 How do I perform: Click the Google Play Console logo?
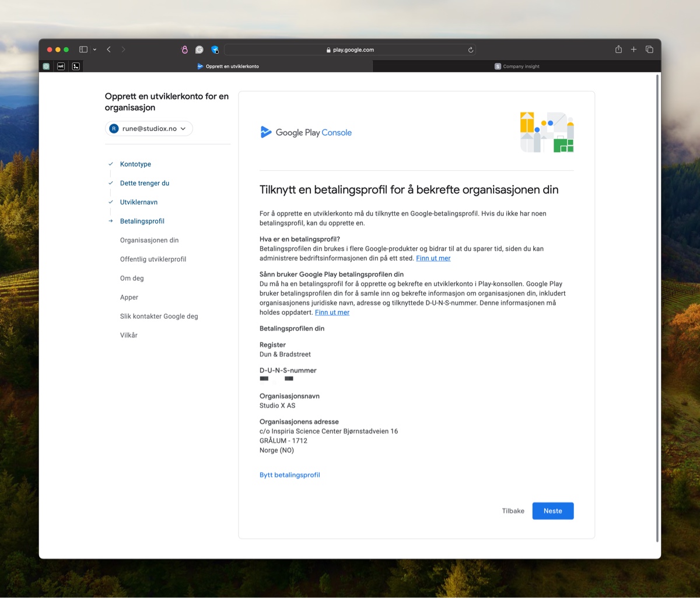point(306,132)
